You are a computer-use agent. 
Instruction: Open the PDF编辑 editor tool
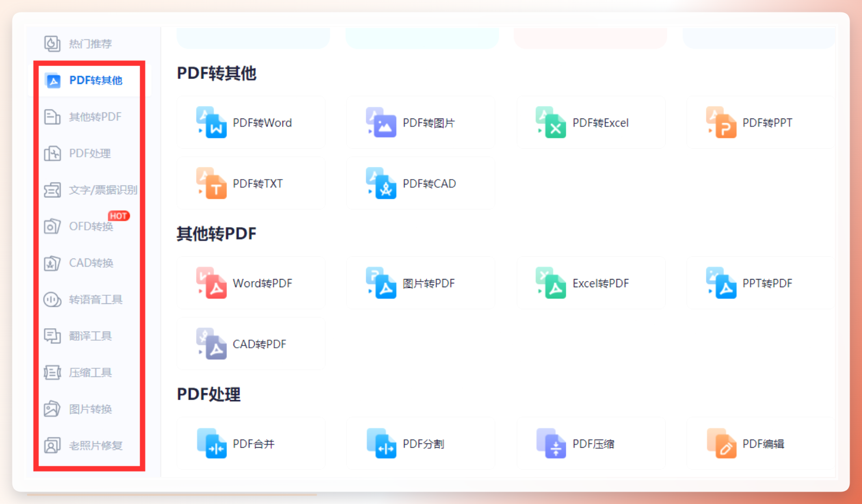(x=760, y=443)
